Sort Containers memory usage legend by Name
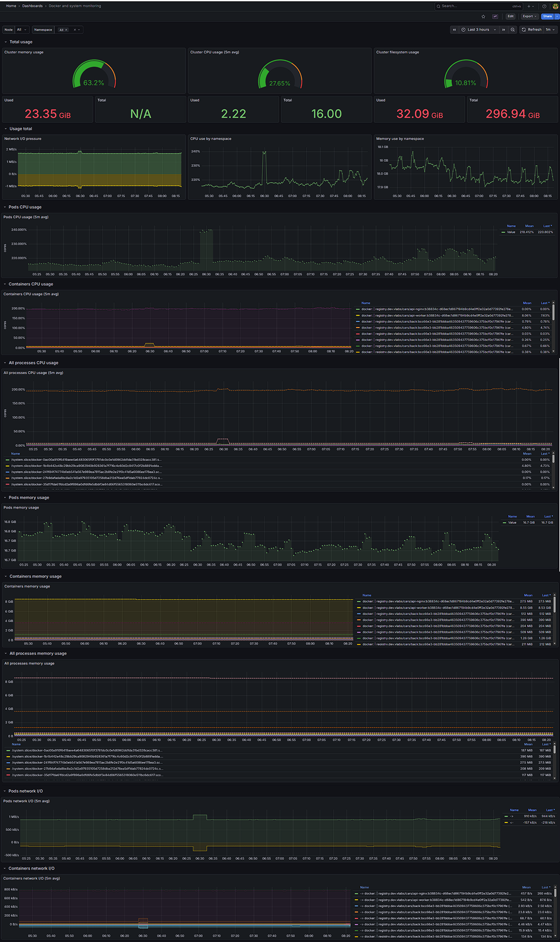This screenshot has width=560, height=942. point(367,595)
